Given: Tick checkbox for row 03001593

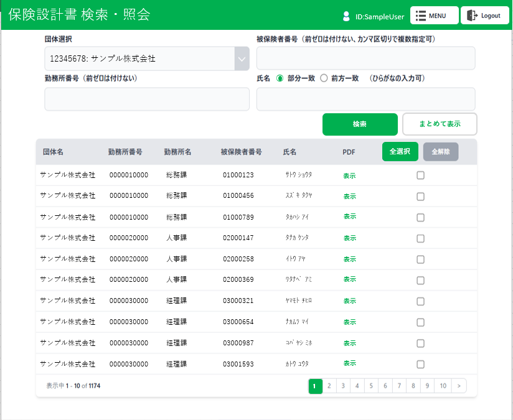Looking at the screenshot, I should click(x=420, y=365).
